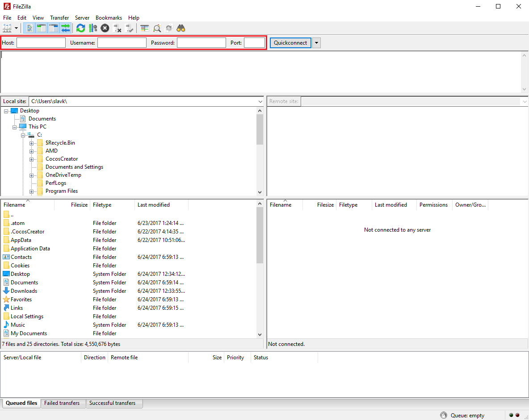
Task: Sort local list by Last modified
Action: tap(161, 205)
